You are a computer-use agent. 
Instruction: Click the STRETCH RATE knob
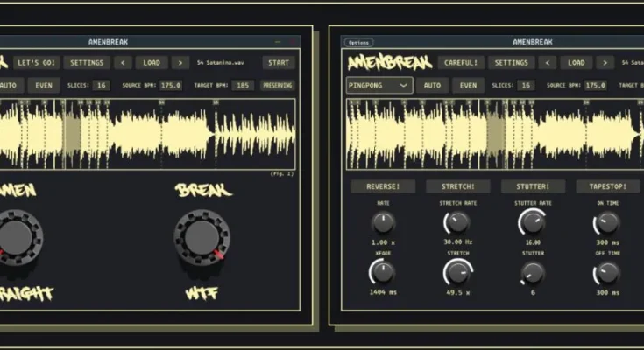coord(456,222)
